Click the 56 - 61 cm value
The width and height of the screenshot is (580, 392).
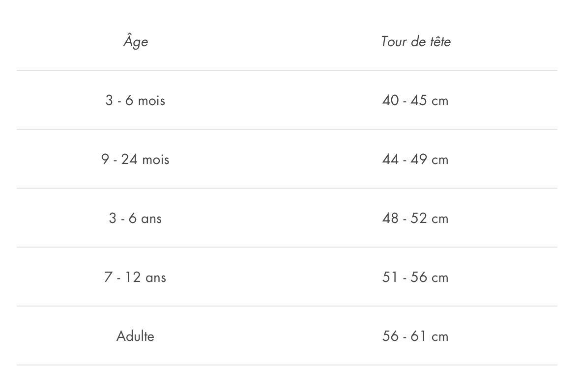(415, 336)
